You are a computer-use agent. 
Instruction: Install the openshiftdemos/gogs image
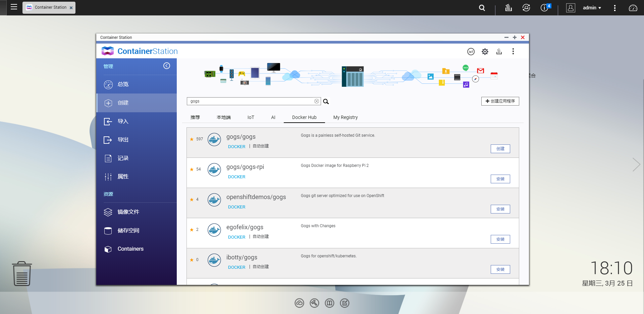(x=500, y=209)
